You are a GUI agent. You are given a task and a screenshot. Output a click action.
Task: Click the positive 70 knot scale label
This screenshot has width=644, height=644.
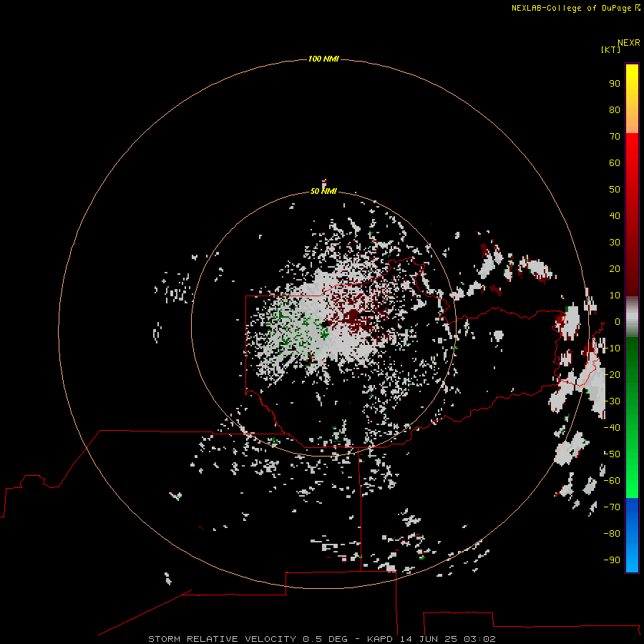[x=615, y=137]
